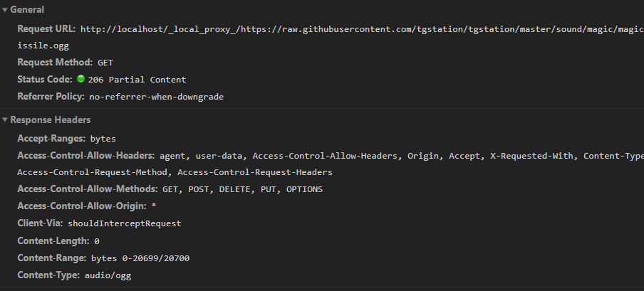
Task: Click the issile.ogg wrapped URL text
Action: point(43,46)
